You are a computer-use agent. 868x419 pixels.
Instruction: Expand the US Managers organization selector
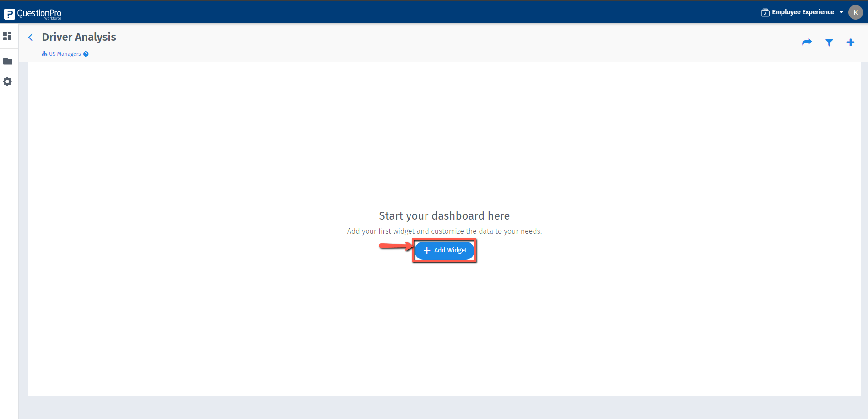pos(65,54)
